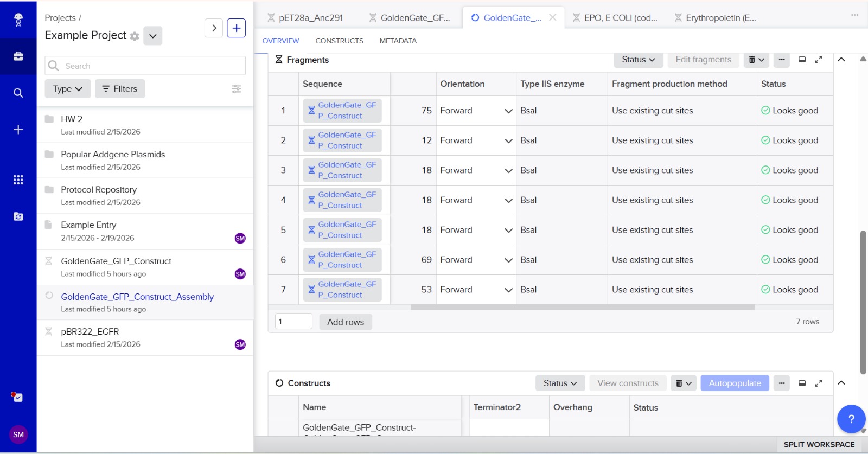Image resolution: width=868 pixels, height=454 pixels.
Task: Click the project Search input field
Action: [x=152, y=66]
